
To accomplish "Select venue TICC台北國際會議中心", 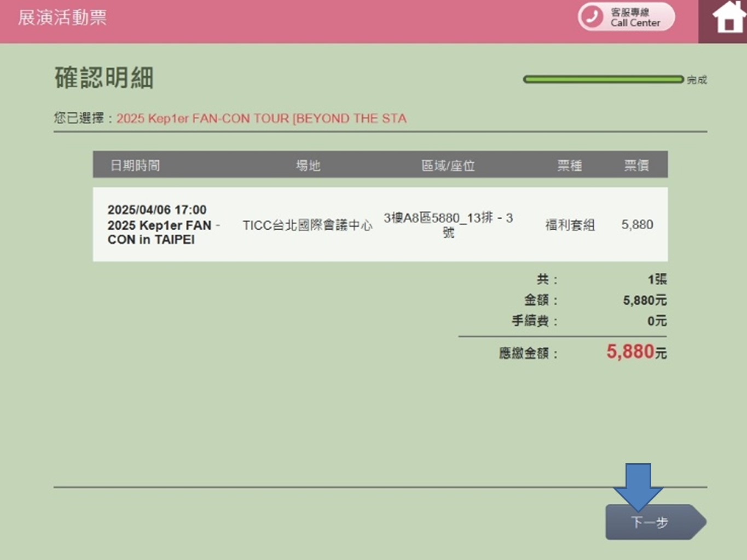I will 308,225.
